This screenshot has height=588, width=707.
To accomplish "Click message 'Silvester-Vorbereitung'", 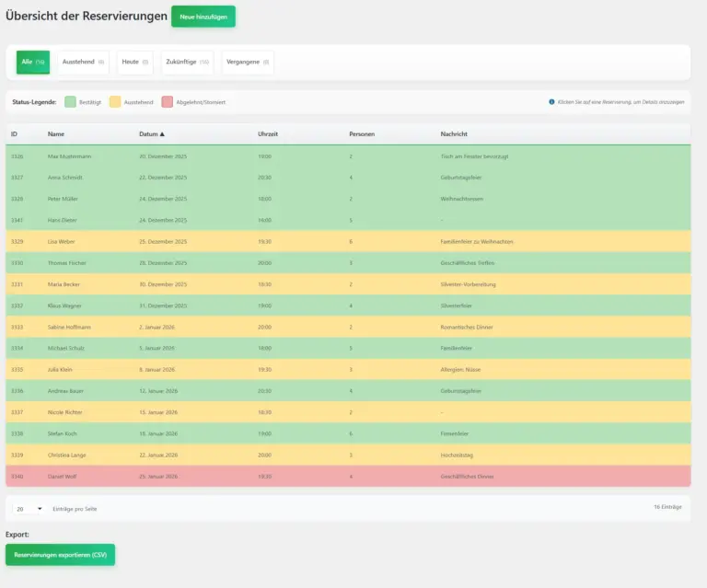I will [x=468, y=284].
